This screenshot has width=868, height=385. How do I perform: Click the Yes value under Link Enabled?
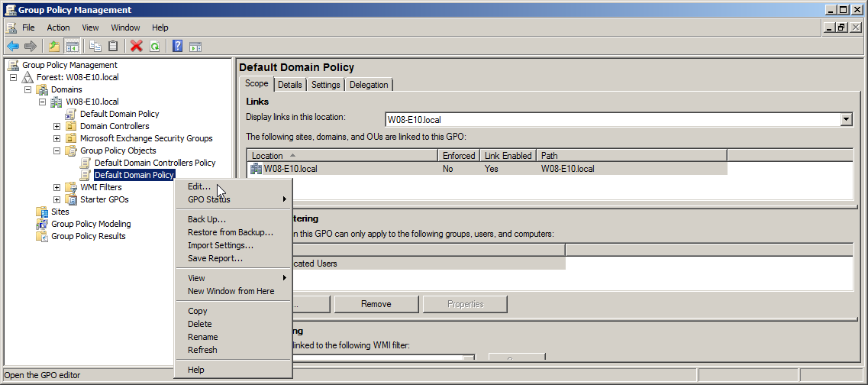tap(491, 169)
